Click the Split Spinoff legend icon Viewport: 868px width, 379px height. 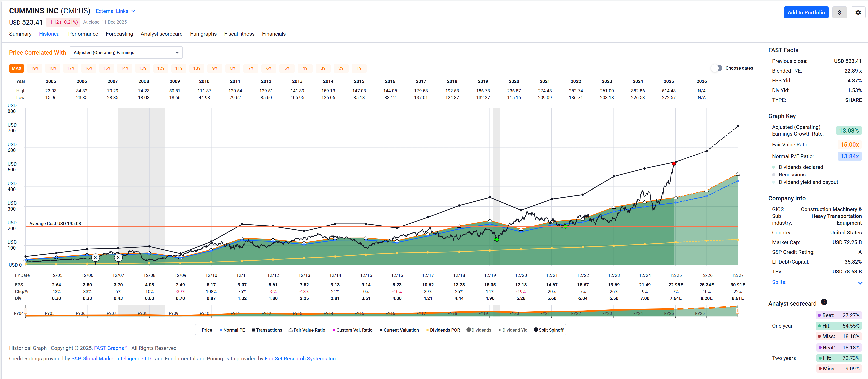[x=536, y=330]
